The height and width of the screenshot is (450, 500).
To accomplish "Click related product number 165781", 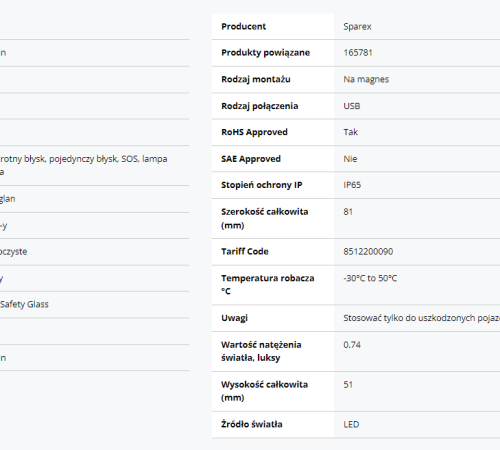I will coord(358,53).
